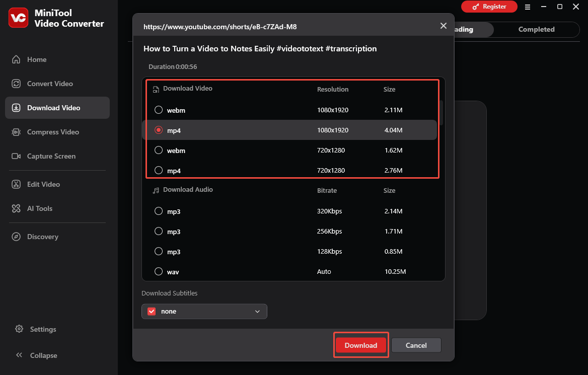Click the 2.11M size value
Screen dimensions: 588x375
[393, 110]
